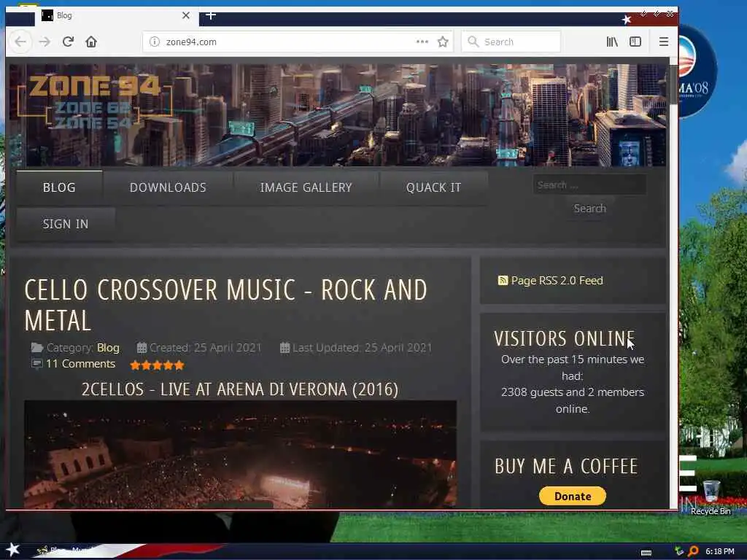Open a new browser tab
Image resolution: width=747 pixels, height=560 pixels.
click(x=211, y=15)
